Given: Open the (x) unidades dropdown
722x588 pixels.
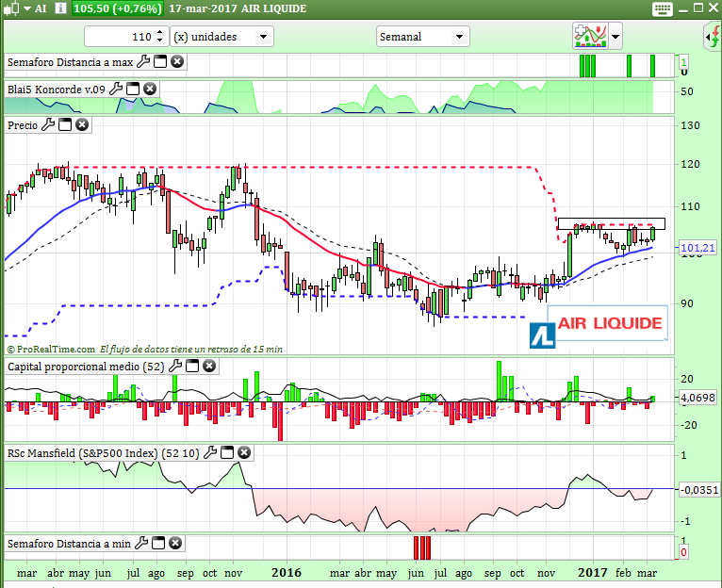Looking at the screenshot, I should click(222, 37).
